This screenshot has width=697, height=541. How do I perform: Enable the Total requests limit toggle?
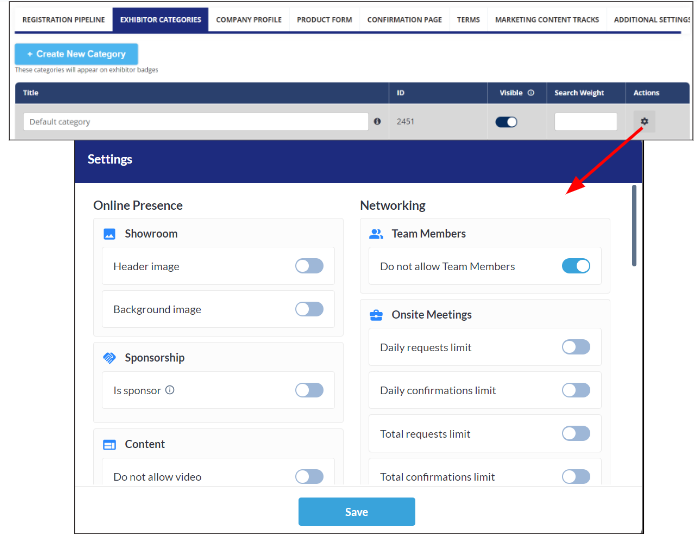pos(576,433)
